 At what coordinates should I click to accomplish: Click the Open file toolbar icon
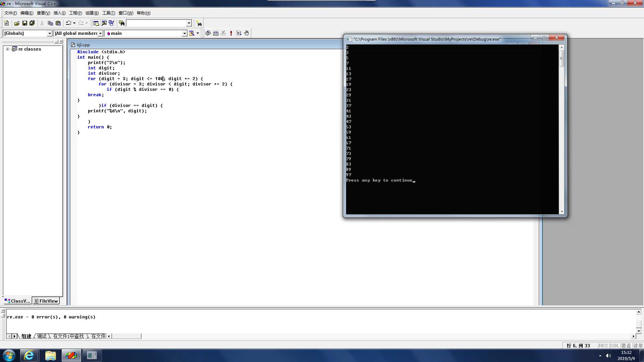(17, 23)
